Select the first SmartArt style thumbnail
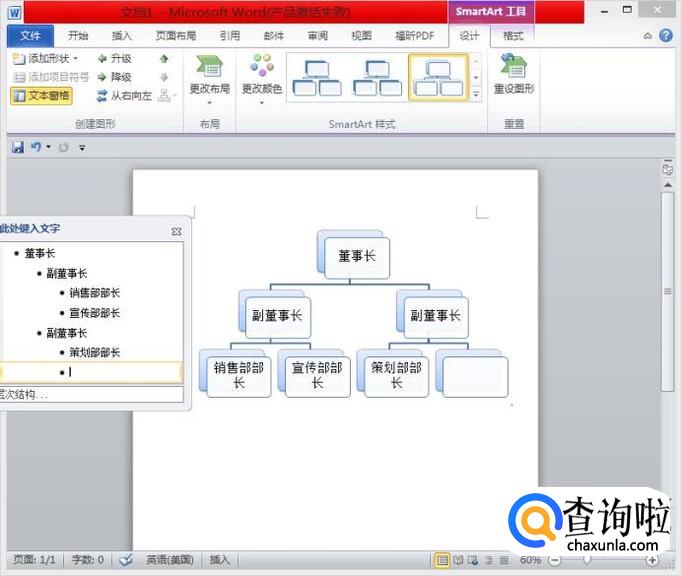682x576 pixels. [x=317, y=78]
